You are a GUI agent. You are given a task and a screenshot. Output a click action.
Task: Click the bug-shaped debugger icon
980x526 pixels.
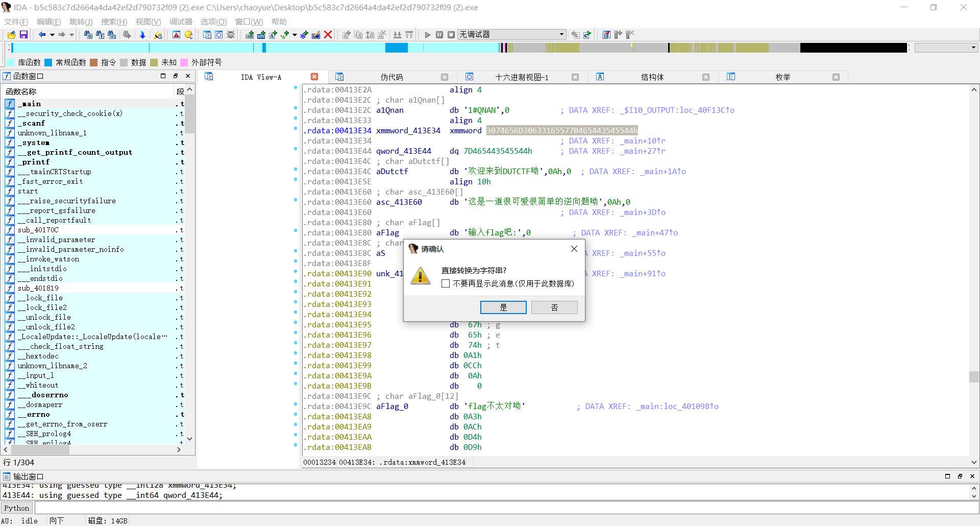[230, 35]
